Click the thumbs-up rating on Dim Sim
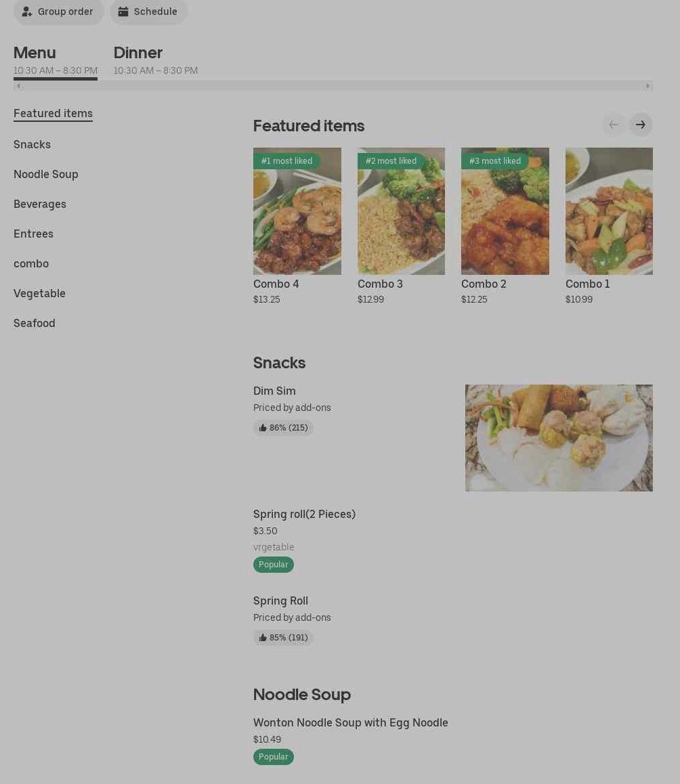This screenshot has width=680, height=784. tap(283, 428)
